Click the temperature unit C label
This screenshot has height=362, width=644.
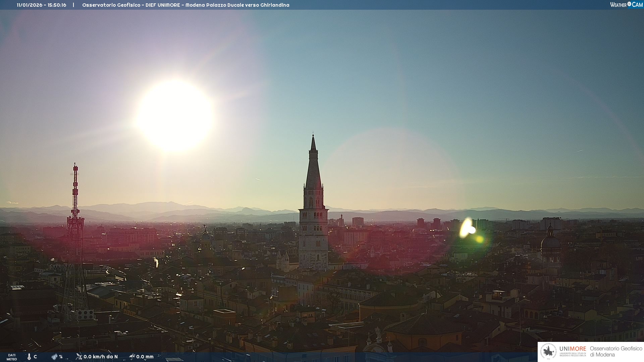(35, 357)
